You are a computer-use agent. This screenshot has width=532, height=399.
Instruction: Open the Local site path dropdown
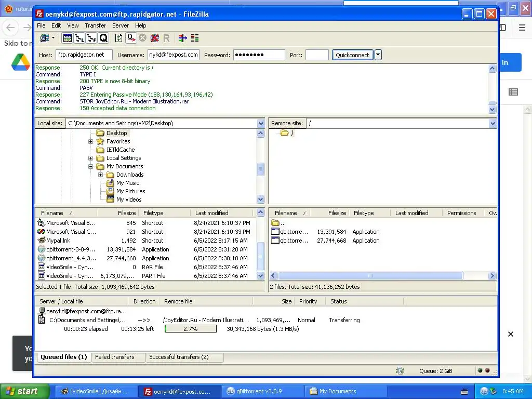coord(261,124)
